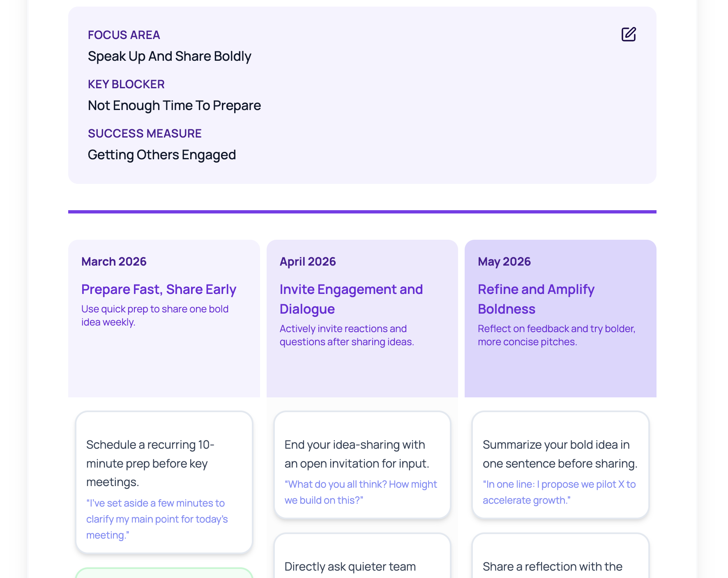Click the green-outlined card below the March column

(164, 573)
